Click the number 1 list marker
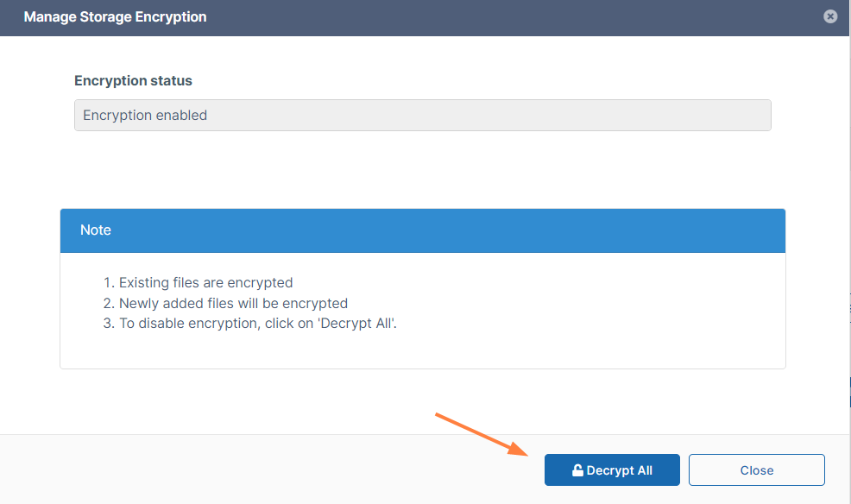This screenshot has height=504, width=851. click(x=107, y=282)
